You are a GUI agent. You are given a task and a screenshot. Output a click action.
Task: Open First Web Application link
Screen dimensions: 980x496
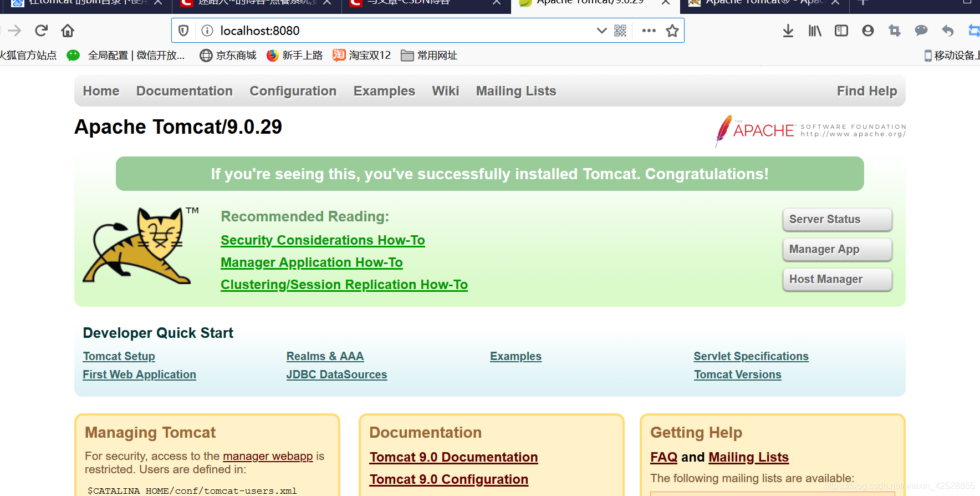point(140,374)
